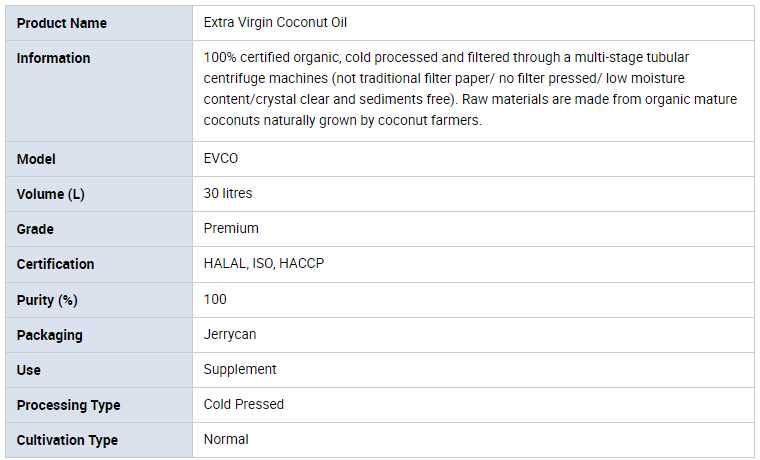Select the Cold Pressed value
Viewport: 760px width, 460px height.
[x=244, y=405]
